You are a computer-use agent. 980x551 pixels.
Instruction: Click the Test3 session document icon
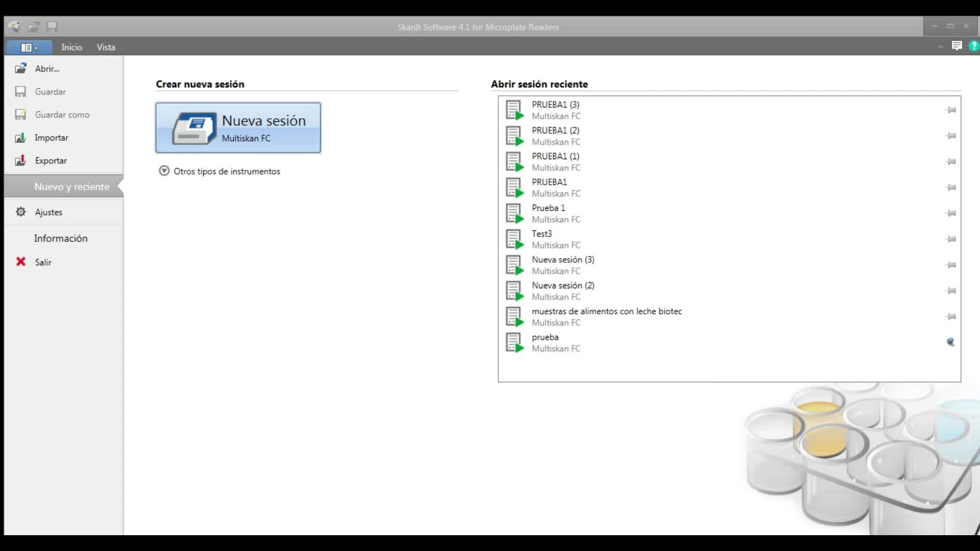pos(514,239)
